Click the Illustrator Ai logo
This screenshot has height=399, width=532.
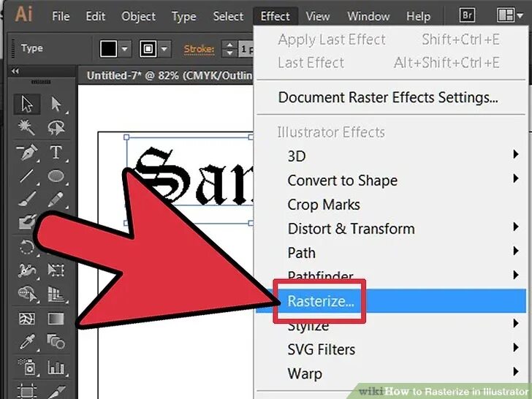[23, 15]
